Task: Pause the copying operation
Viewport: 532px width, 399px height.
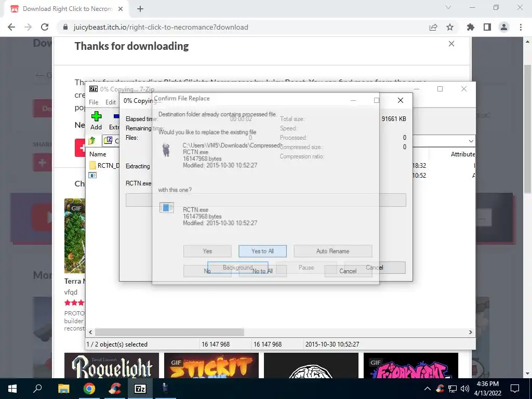Action: pos(307,268)
